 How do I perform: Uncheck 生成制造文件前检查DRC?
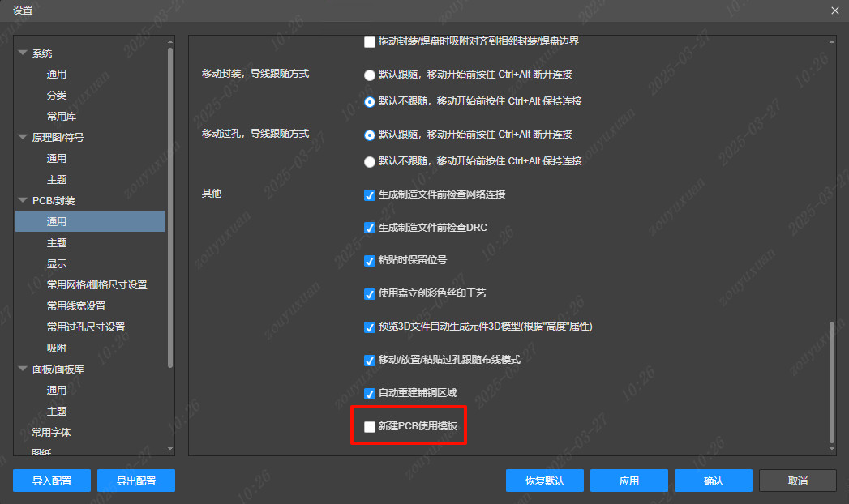pyautogui.click(x=370, y=228)
